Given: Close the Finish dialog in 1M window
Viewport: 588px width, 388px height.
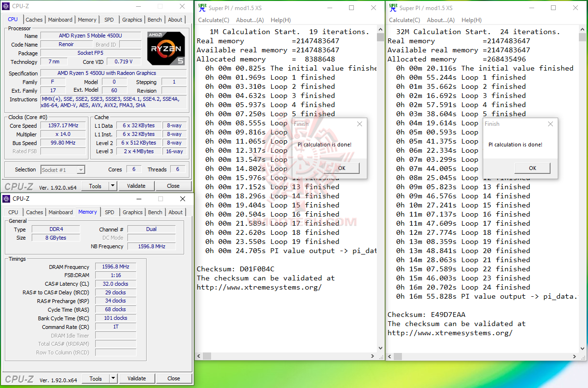Looking at the screenshot, I should click(359, 124).
